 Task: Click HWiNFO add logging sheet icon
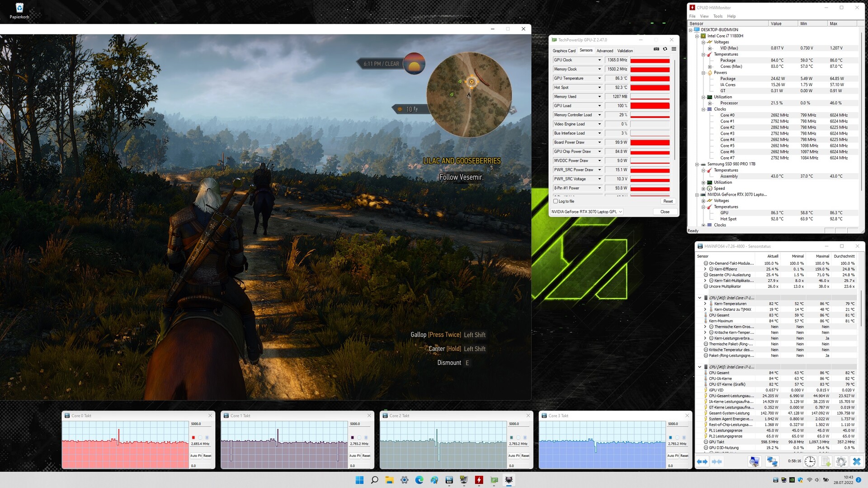click(x=826, y=461)
